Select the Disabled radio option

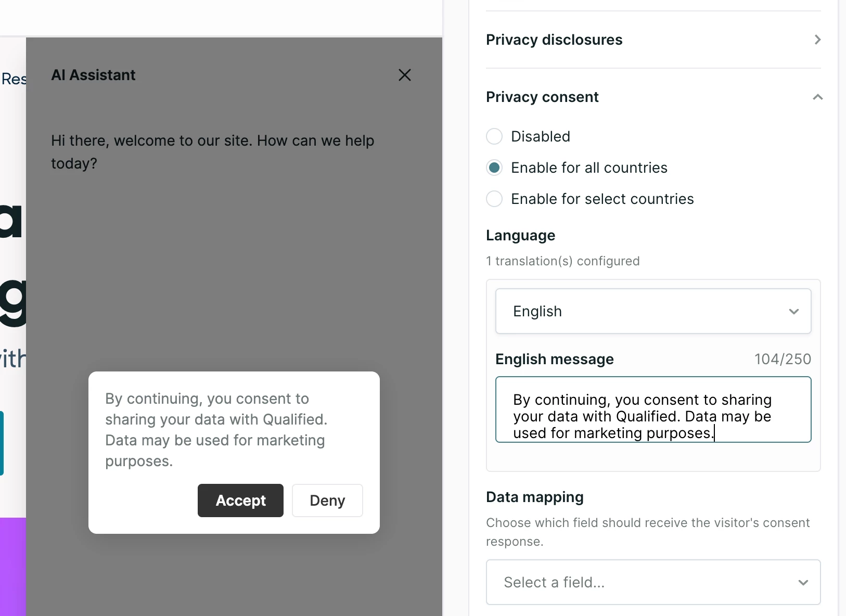pos(494,136)
